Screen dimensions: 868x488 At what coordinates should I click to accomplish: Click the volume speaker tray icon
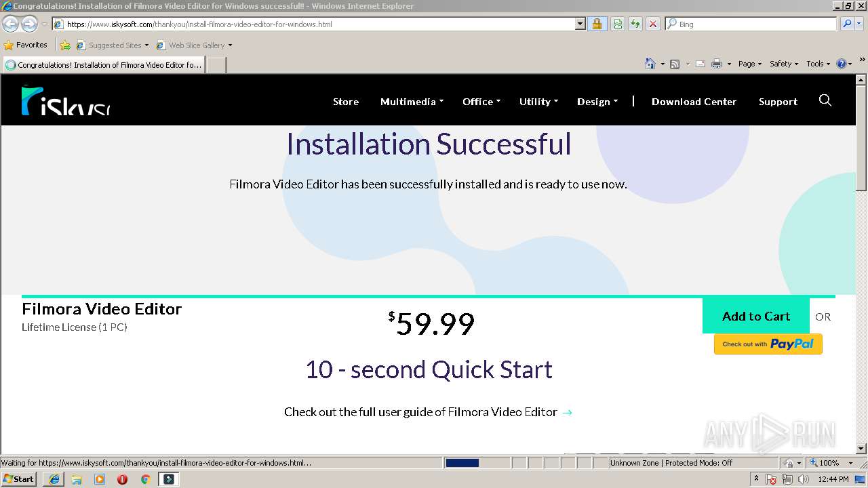pyautogui.click(x=804, y=479)
